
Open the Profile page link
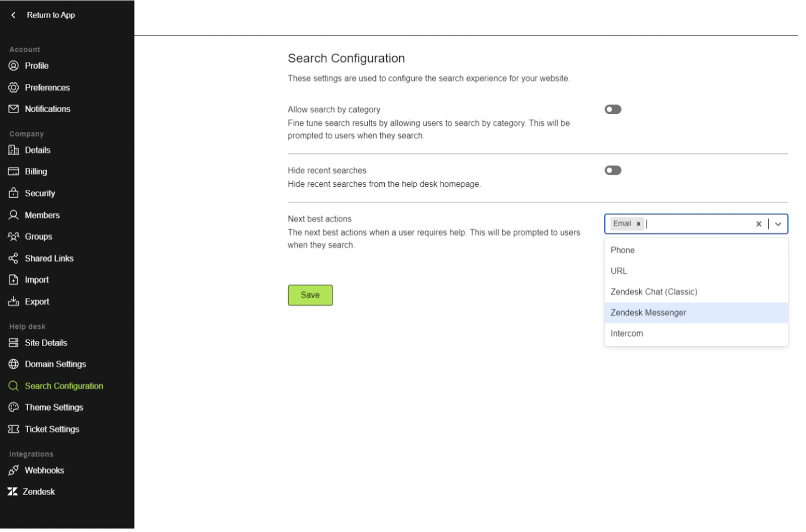(37, 66)
